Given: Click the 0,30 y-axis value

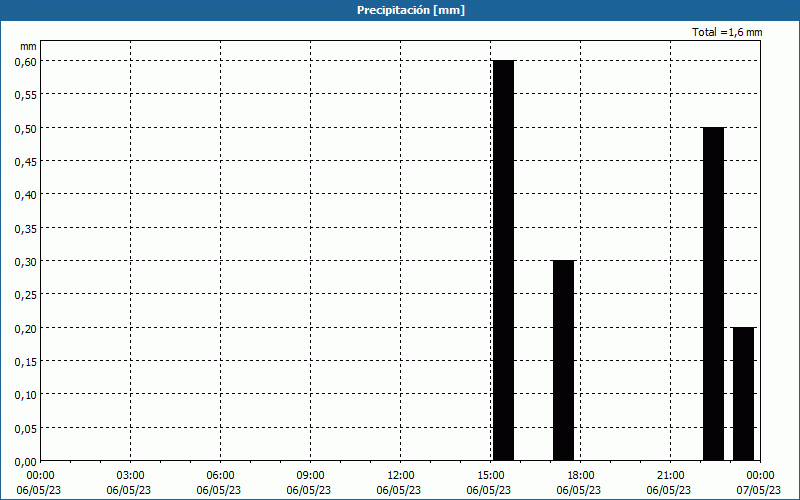Looking at the screenshot, I should (x=26, y=261).
